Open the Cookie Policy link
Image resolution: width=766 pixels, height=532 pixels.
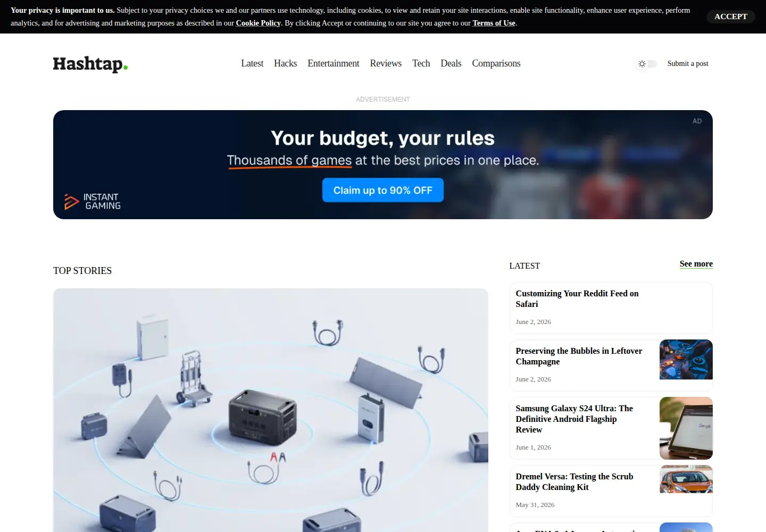click(258, 23)
